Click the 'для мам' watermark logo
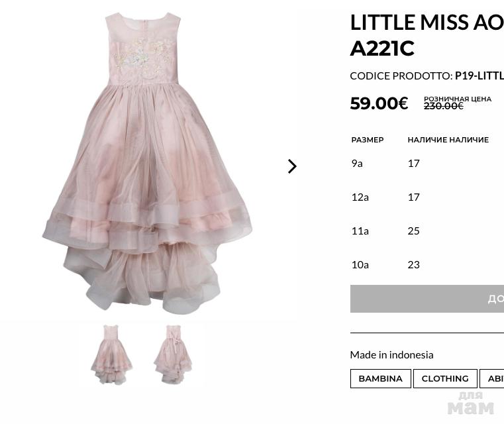 pos(470,403)
